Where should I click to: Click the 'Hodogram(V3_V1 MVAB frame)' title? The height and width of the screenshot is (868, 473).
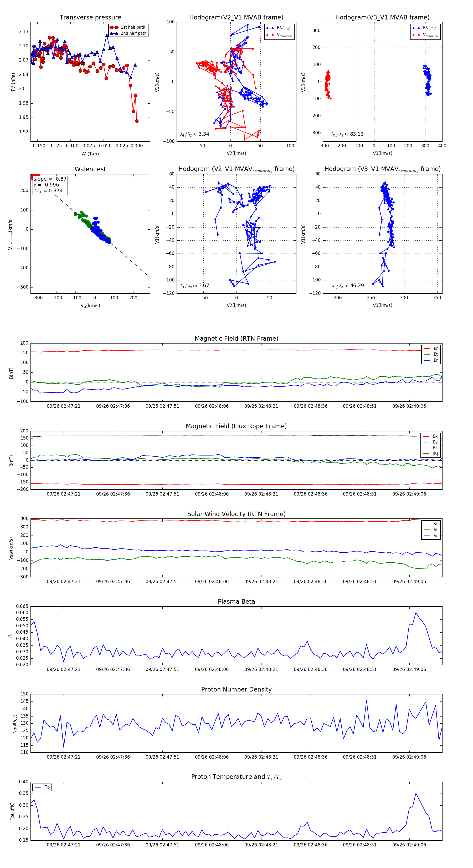point(382,18)
